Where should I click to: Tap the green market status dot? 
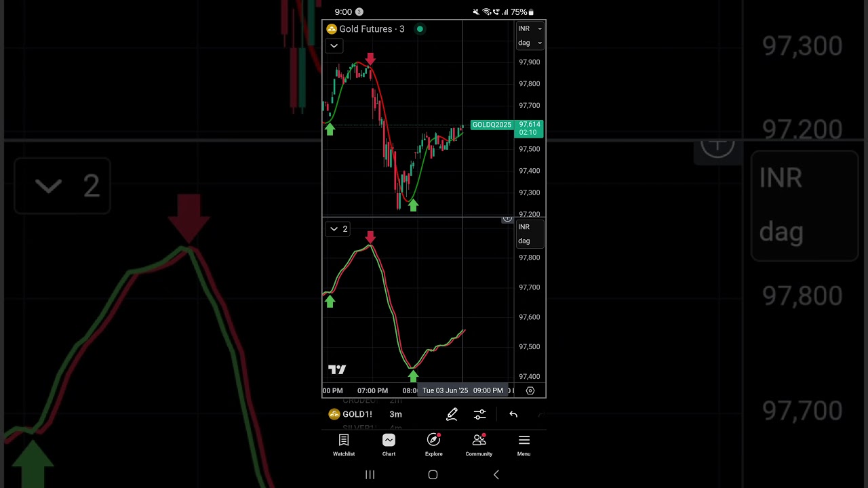tap(420, 29)
